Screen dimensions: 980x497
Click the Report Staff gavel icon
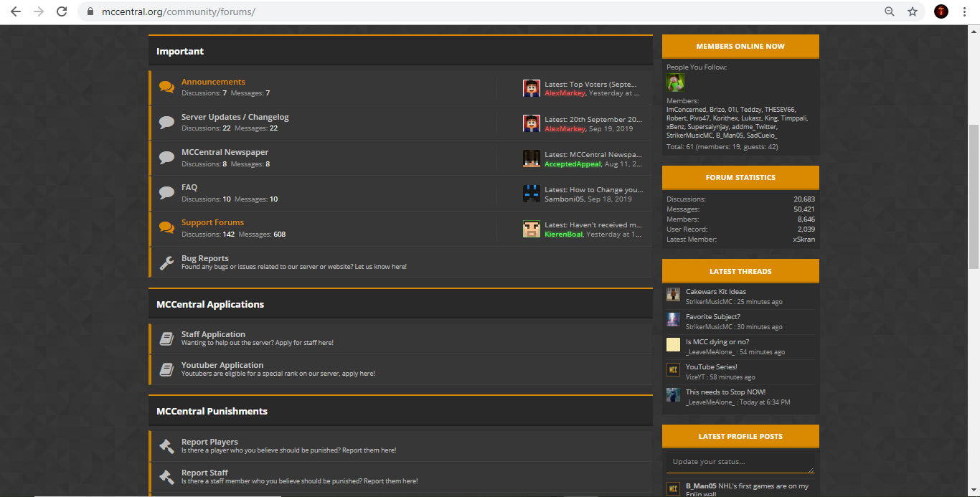pos(166,476)
